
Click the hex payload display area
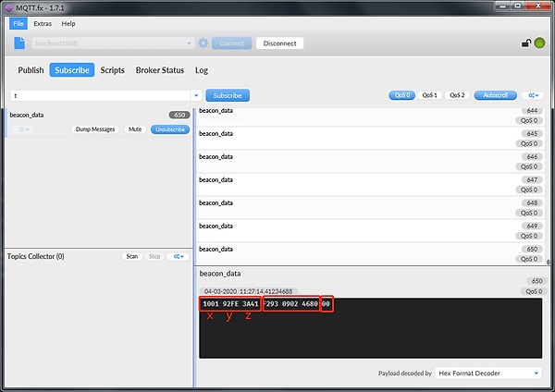(x=371, y=328)
